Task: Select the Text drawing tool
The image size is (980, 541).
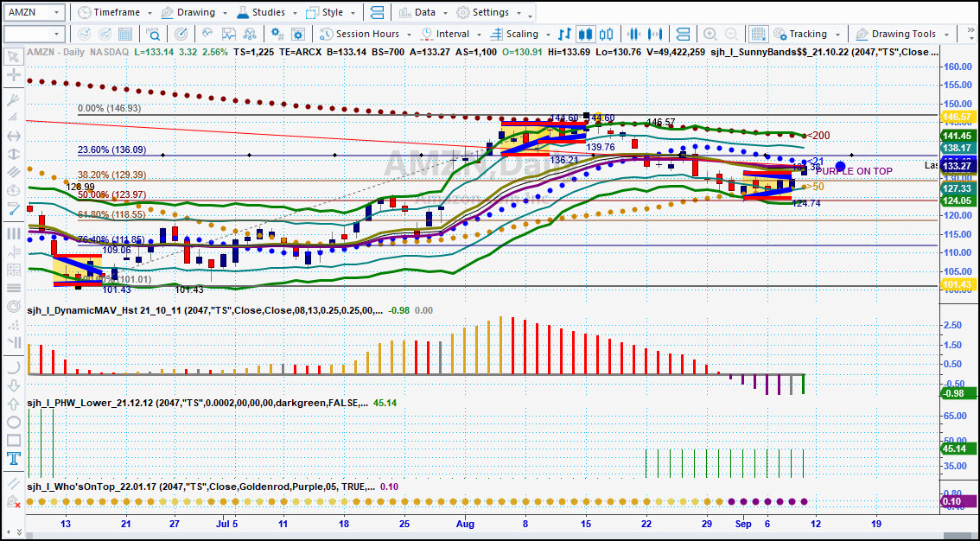Action: pos(13,458)
